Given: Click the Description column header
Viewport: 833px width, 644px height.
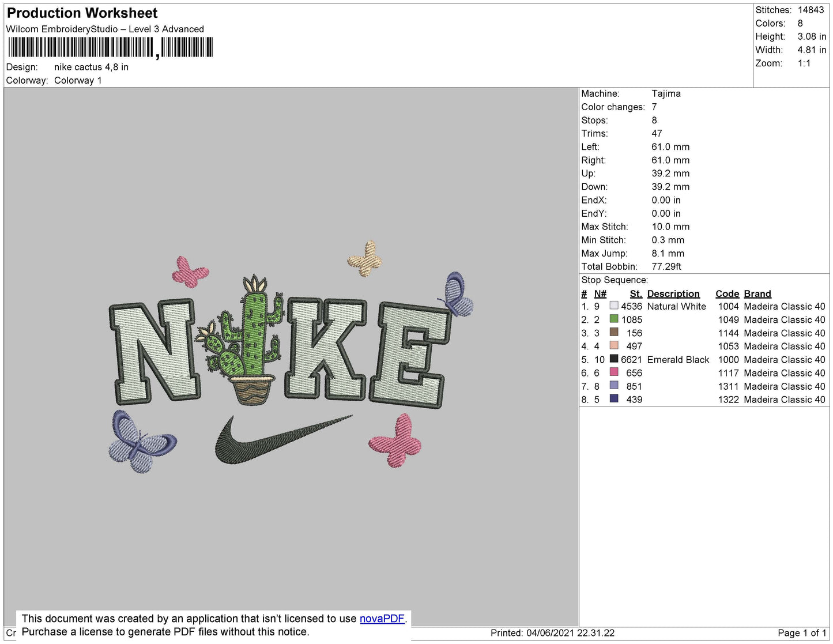Looking at the screenshot, I should tap(673, 293).
